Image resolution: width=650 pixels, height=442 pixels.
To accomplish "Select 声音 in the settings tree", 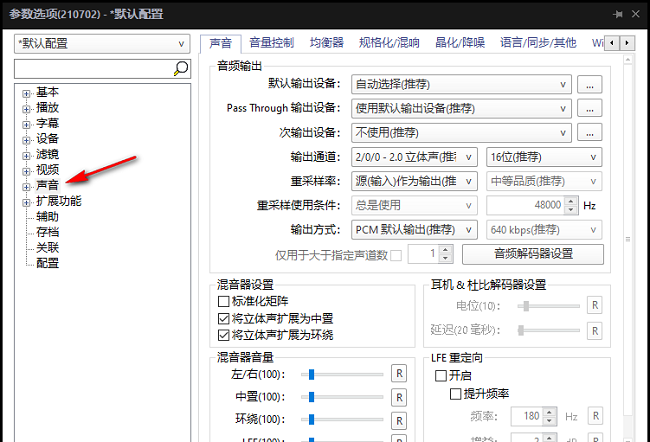I will click(x=47, y=186).
